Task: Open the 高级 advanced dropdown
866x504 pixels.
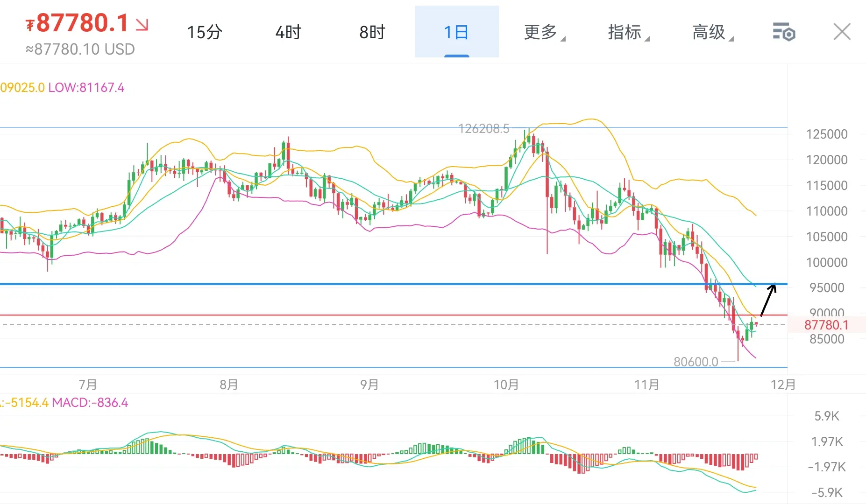Action: click(712, 32)
